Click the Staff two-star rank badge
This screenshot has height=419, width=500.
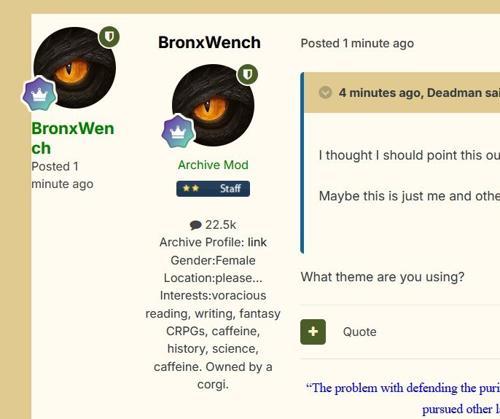point(213,189)
